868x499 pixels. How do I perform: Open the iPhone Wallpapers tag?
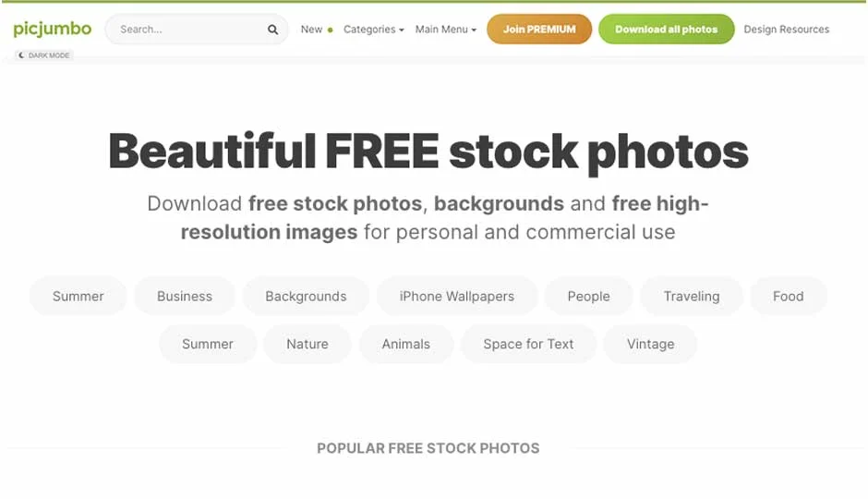(x=457, y=297)
